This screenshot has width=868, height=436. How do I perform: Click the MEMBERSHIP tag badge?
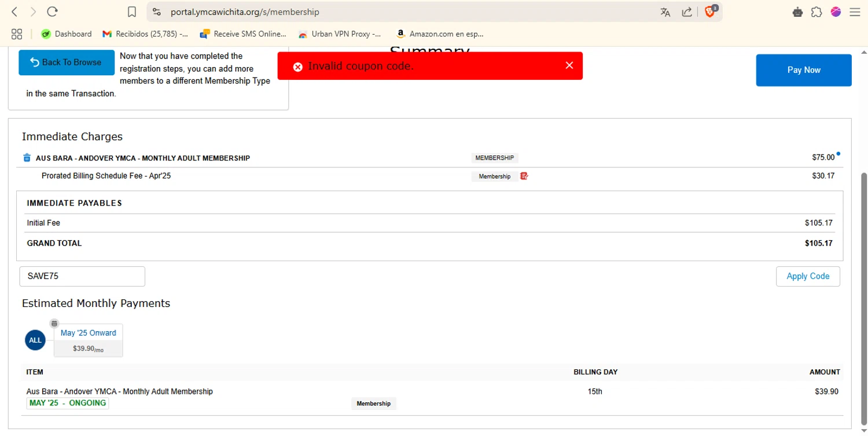tap(494, 157)
